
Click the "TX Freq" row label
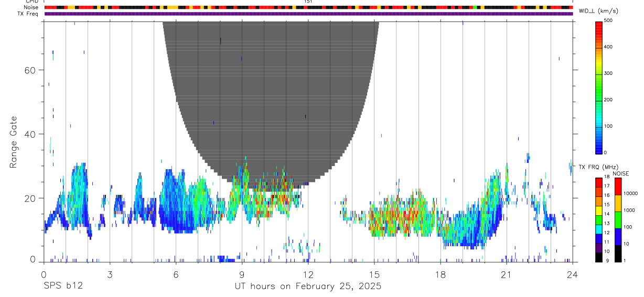click(28, 14)
